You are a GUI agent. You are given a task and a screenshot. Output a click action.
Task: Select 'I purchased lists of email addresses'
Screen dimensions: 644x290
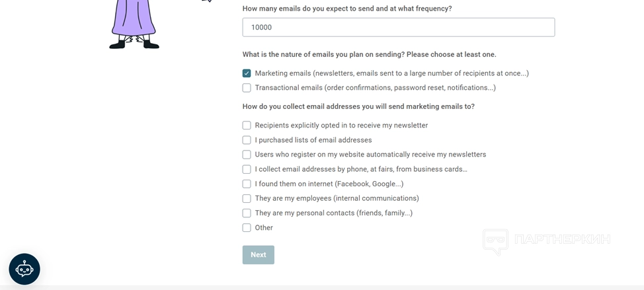pos(247,140)
